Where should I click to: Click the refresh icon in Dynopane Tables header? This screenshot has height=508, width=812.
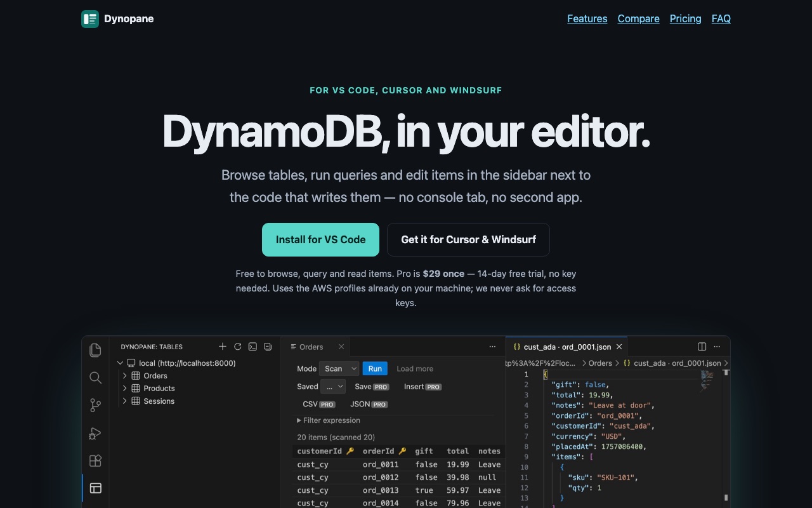pos(238,347)
